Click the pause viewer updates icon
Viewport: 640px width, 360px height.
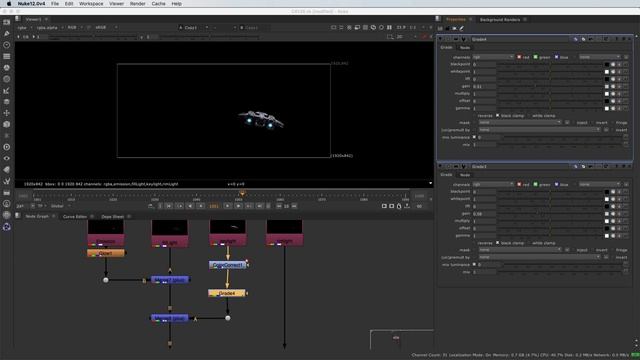389,27
